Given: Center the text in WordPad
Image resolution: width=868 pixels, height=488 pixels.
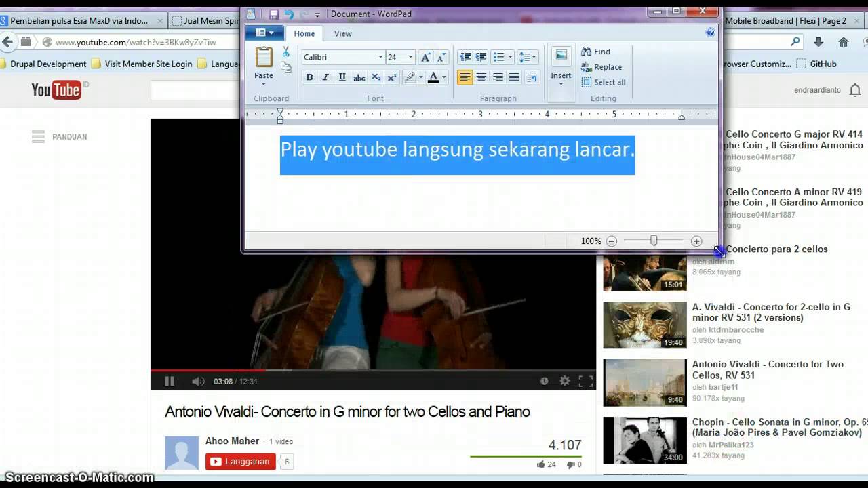Looking at the screenshot, I should click(481, 77).
